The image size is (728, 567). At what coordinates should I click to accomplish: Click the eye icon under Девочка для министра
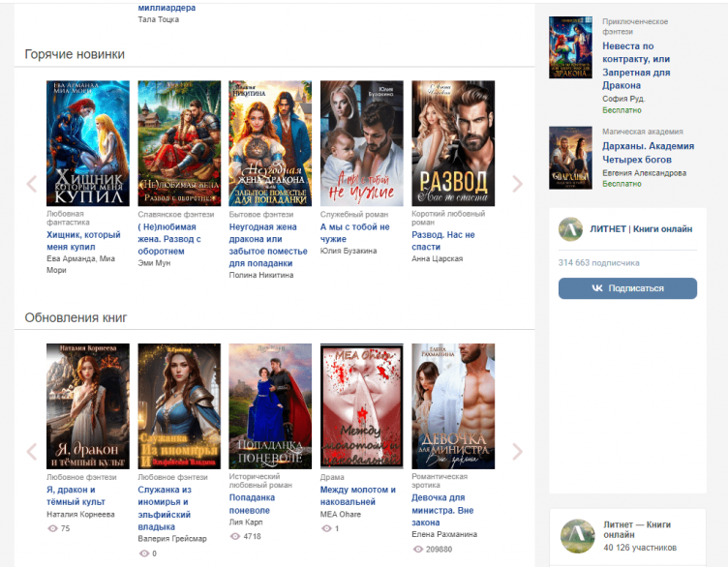click(418, 549)
